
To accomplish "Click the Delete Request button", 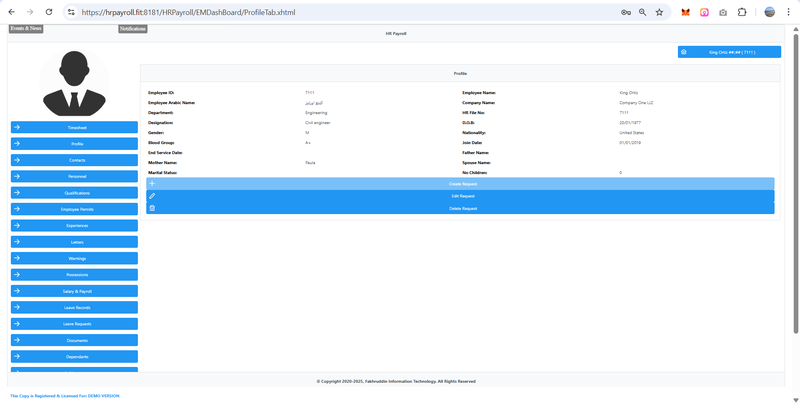I will pos(460,208).
